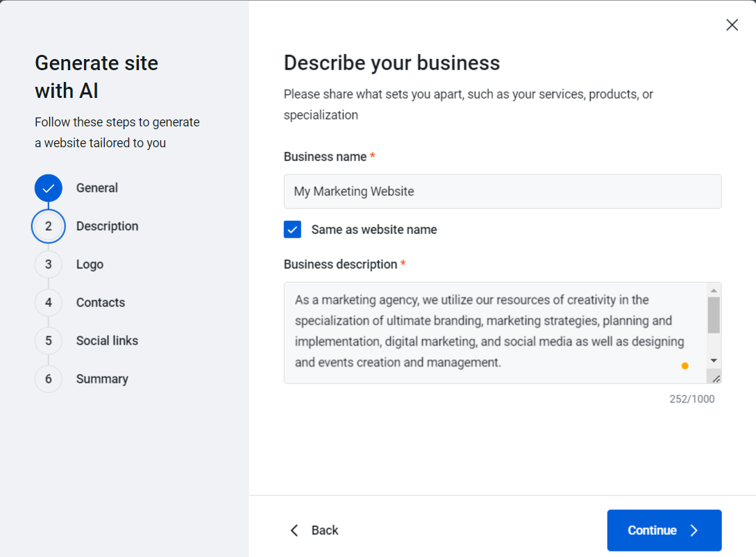Click into the Business name field

pyautogui.click(x=502, y=192)
